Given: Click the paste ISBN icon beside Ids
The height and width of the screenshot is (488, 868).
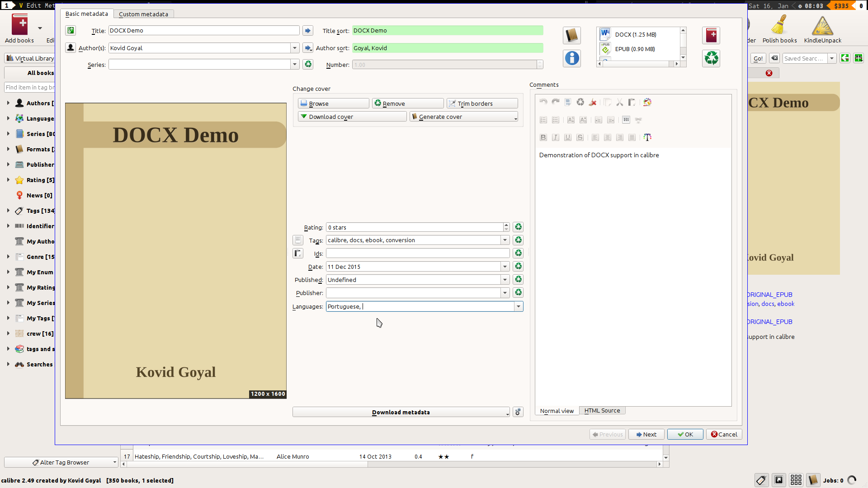Looking at the screenshot, I should pyautogui.click(x=298, y=253).
